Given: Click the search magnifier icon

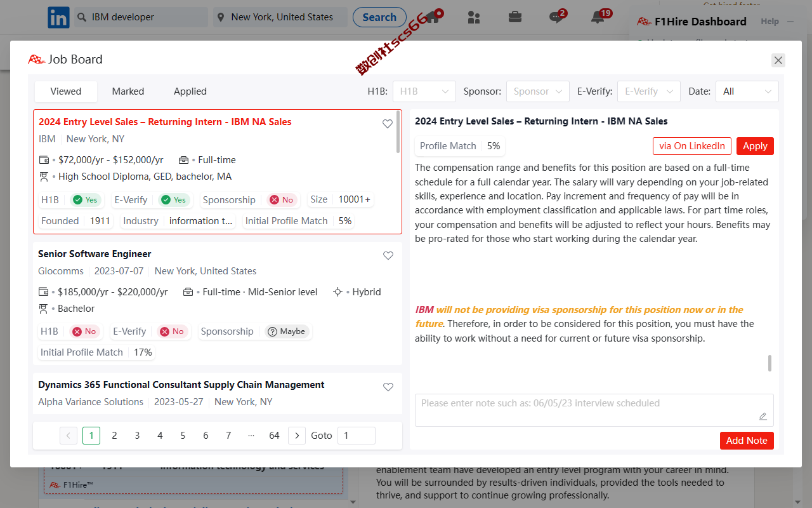Looking at the screenshot, I should [x=82, y=17].
